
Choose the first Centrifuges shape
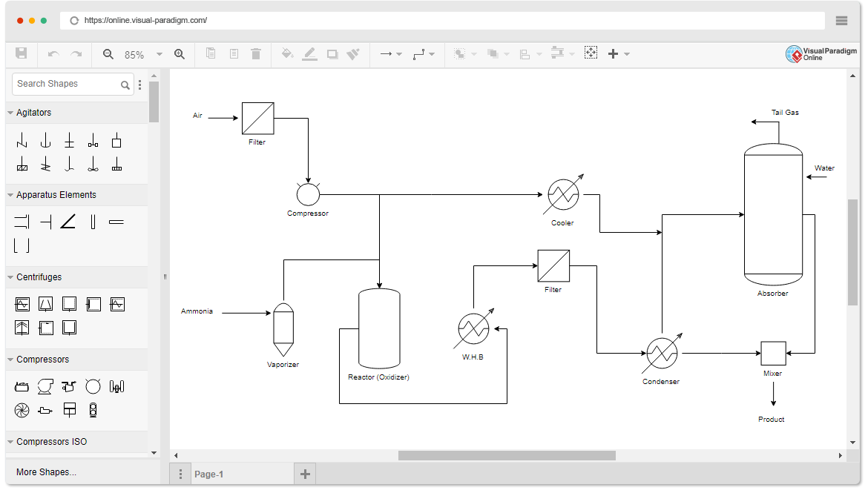click(x=22, y=304)
